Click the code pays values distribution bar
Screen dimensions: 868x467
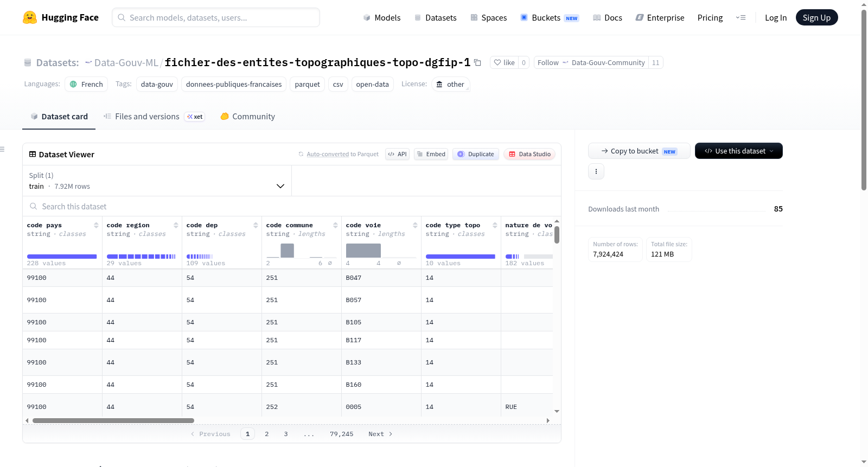click(62, 257)
